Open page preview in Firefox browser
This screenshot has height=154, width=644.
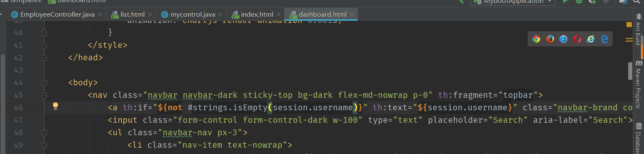[550, 39]
